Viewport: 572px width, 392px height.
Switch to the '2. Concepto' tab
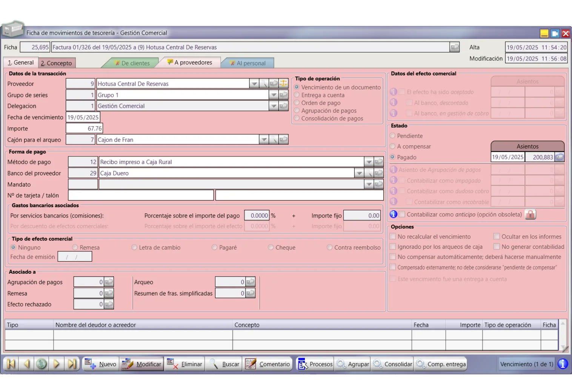pyautogui.click(x=56, y=63)
